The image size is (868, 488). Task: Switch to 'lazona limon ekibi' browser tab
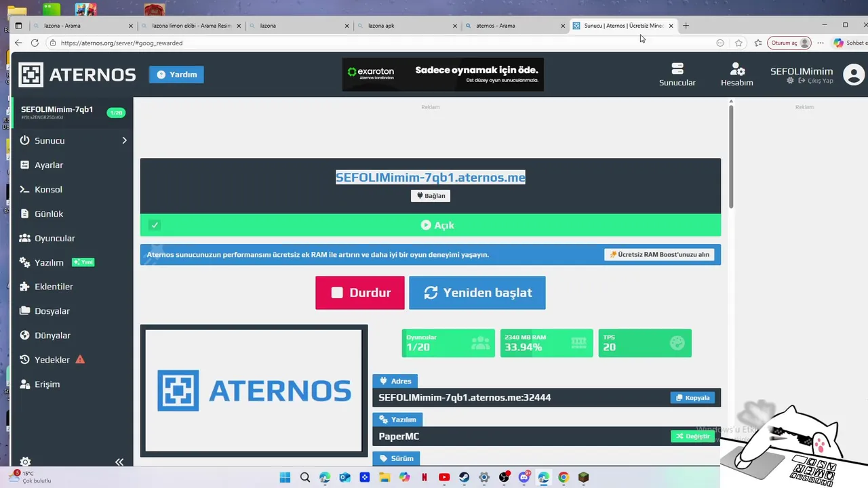click(191, 26)
